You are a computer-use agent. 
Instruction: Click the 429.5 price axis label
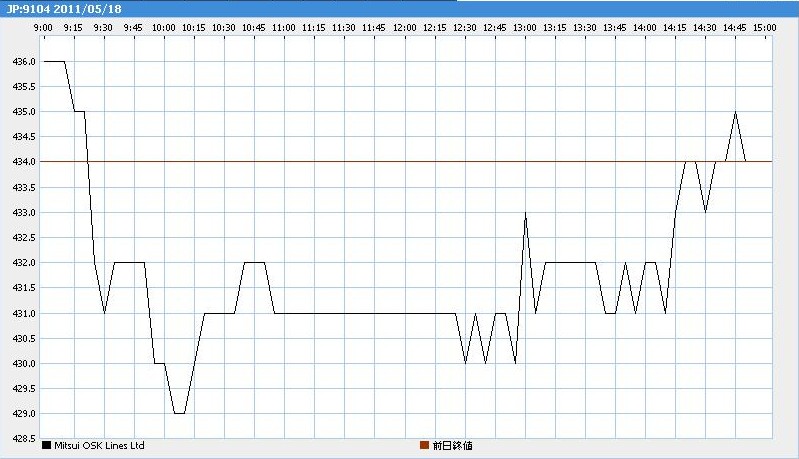click(24, 389)
